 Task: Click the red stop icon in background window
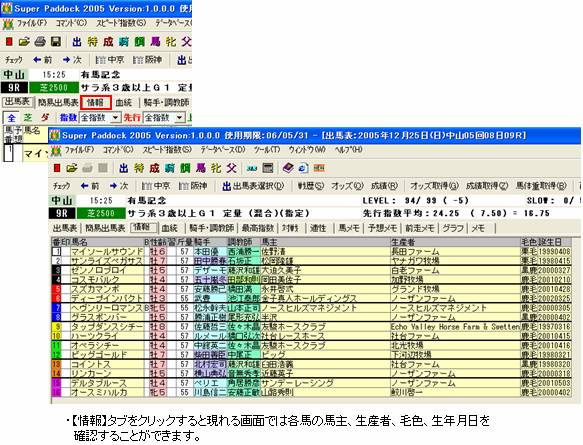coord(9,42)
